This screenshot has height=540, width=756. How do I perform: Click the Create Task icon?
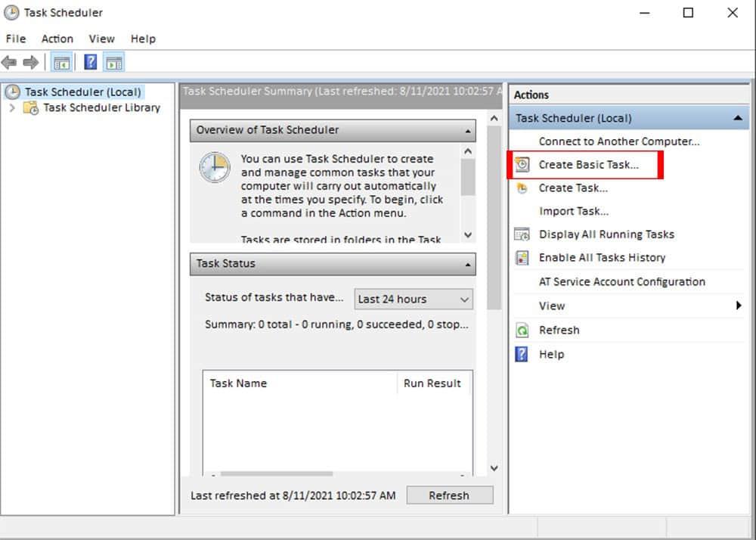pos(522,188)
